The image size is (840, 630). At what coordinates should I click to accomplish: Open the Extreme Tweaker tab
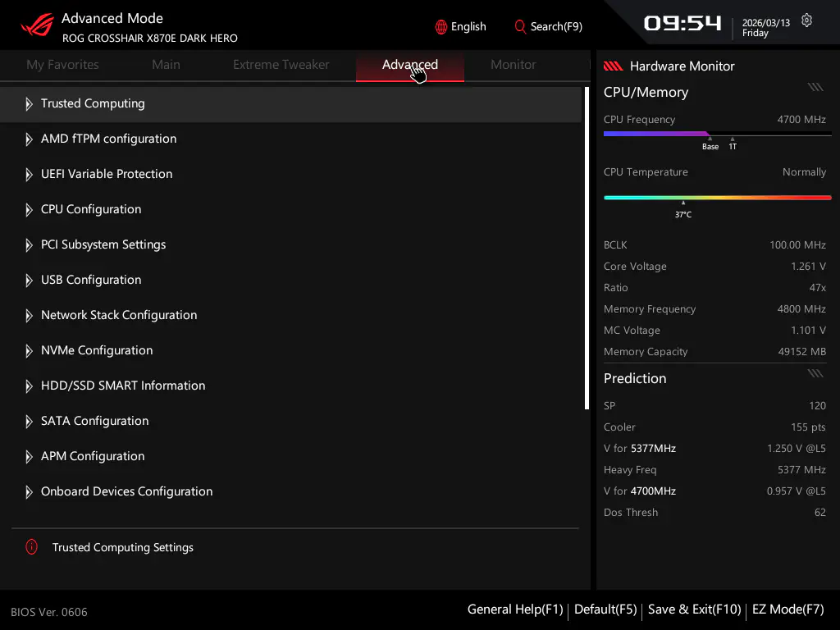(281, 65)
